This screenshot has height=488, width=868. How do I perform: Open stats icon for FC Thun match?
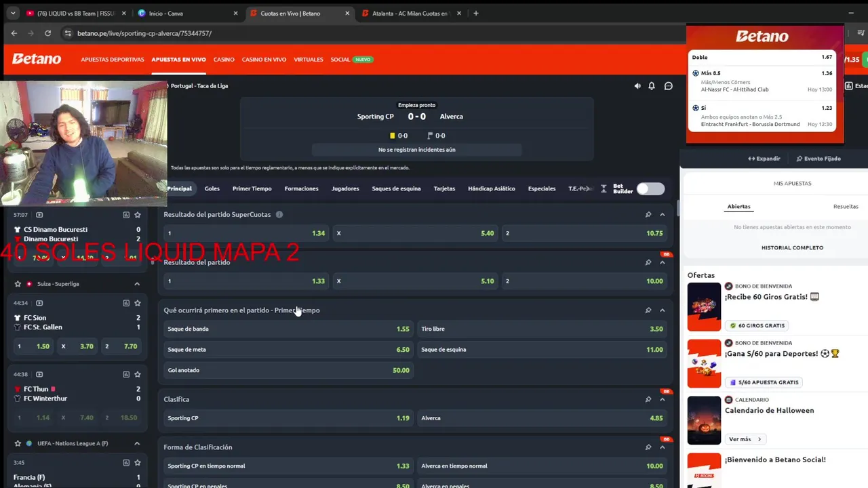coord(126,374)
